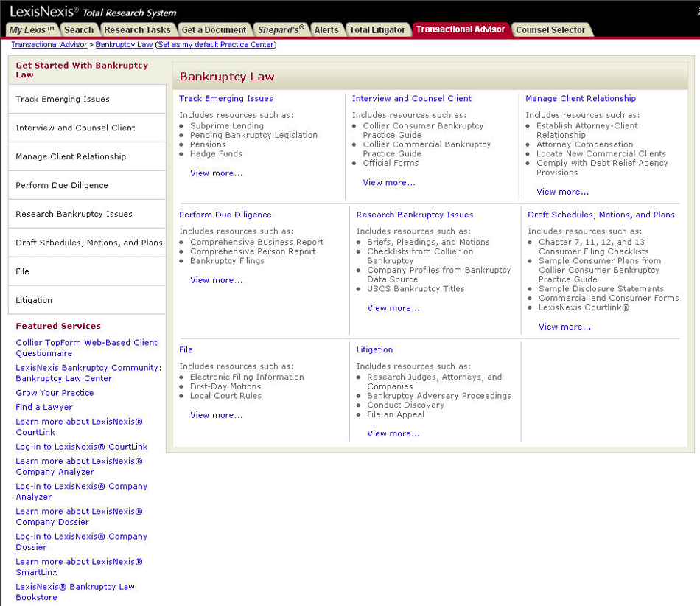Open the File section heading link
This screenshot has height=606, width=700.
pyautogui.click(x=186, y=349)
